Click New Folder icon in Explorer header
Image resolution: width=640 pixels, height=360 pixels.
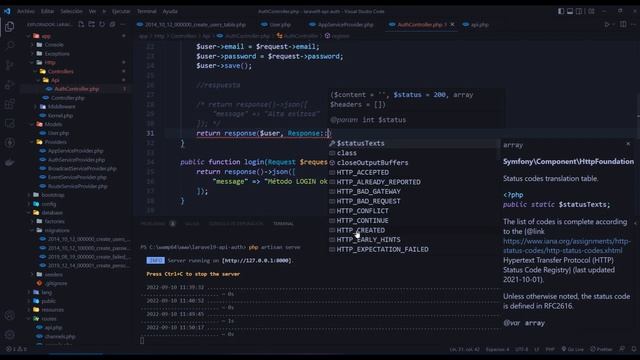[x=91, y=24]
